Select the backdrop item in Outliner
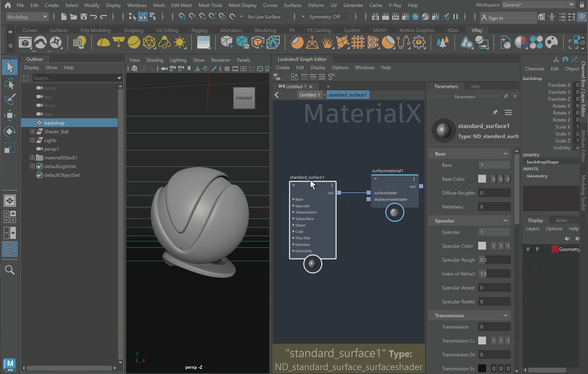 pyautogui.click(x=69, y=123)
